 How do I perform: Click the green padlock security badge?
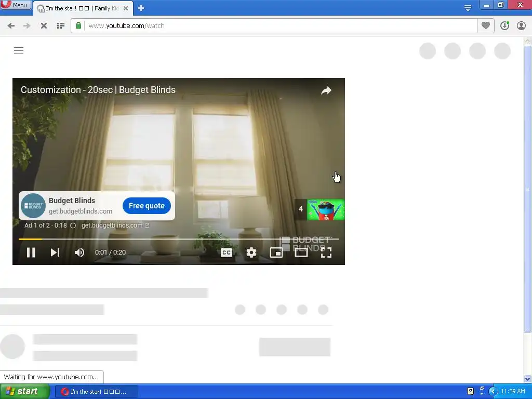pyautogui.click(x=78, y=25)
